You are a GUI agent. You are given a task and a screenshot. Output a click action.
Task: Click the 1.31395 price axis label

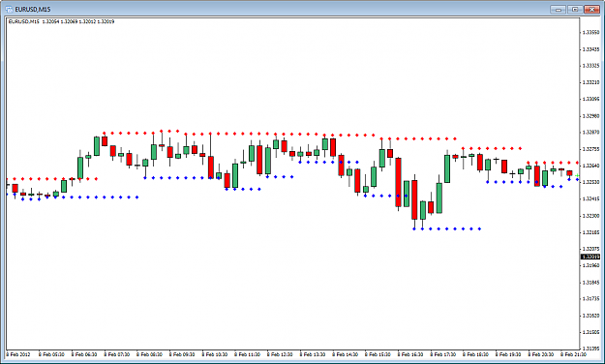tap(591, 349)
